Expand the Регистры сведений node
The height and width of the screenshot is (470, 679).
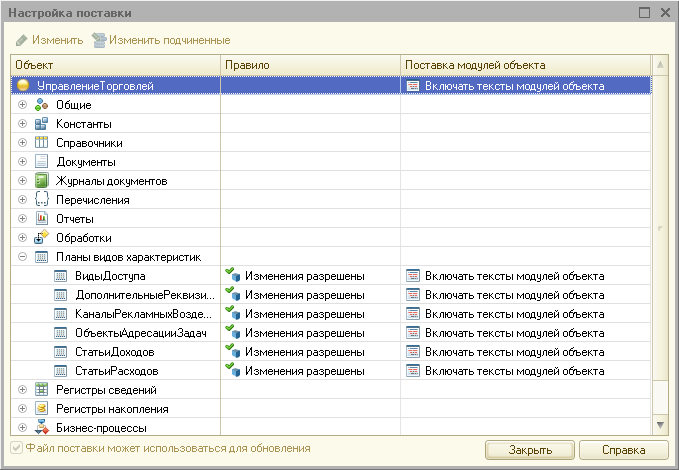point(23,390)
